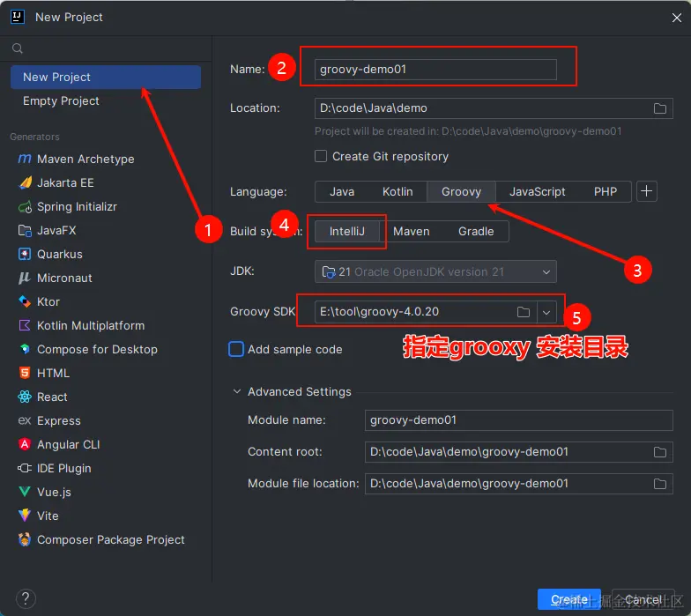The height and width of the screenshot is (616, 691).
Task: Click the Module file location field
Action: (518, 484)
